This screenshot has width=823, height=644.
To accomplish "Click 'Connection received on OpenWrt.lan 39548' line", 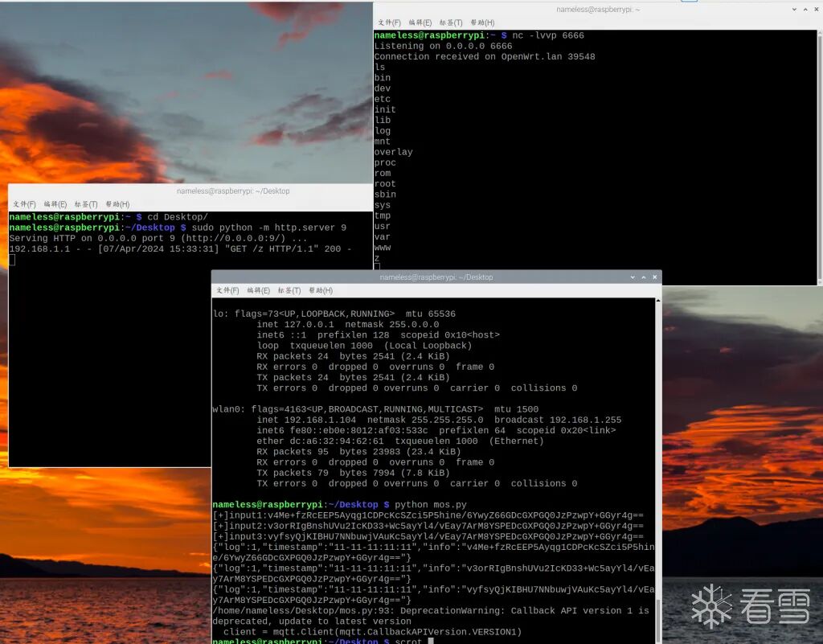I will pyautogui.click(x=485, y=57).
